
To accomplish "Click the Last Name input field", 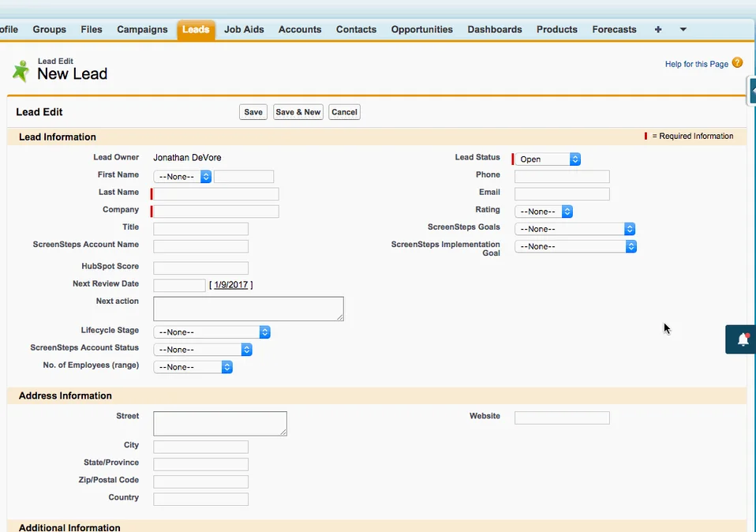I will 216,194.
